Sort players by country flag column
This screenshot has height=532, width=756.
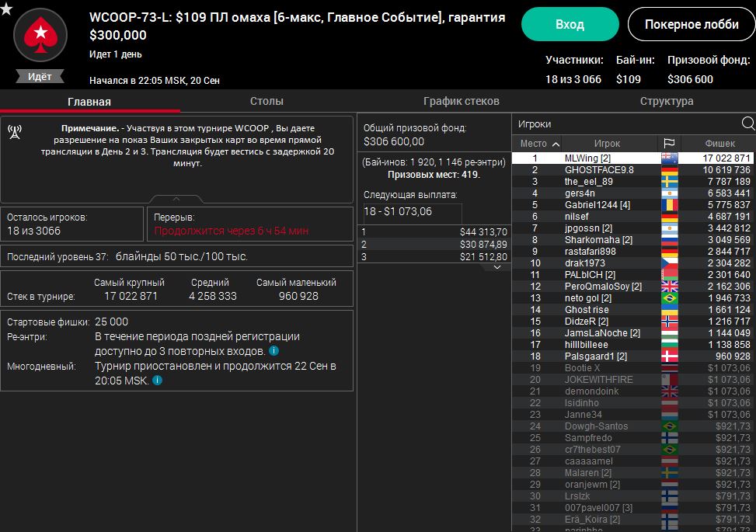tap(669, 143)
